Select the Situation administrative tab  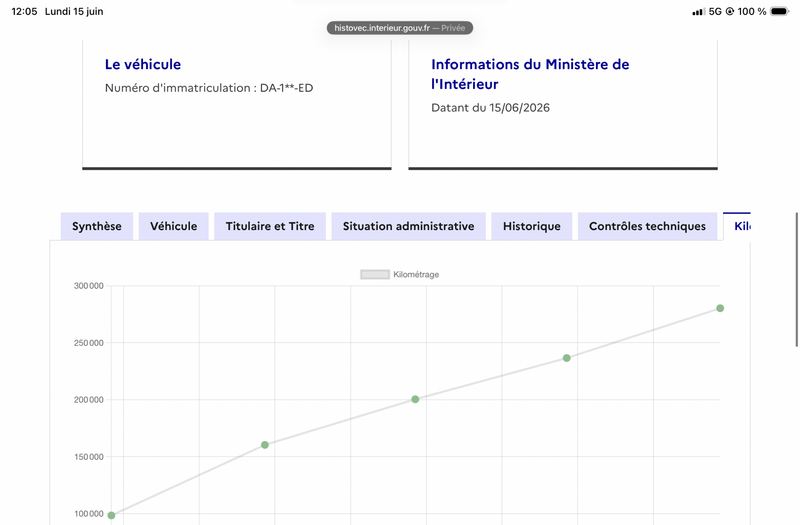tap(408, 226)
